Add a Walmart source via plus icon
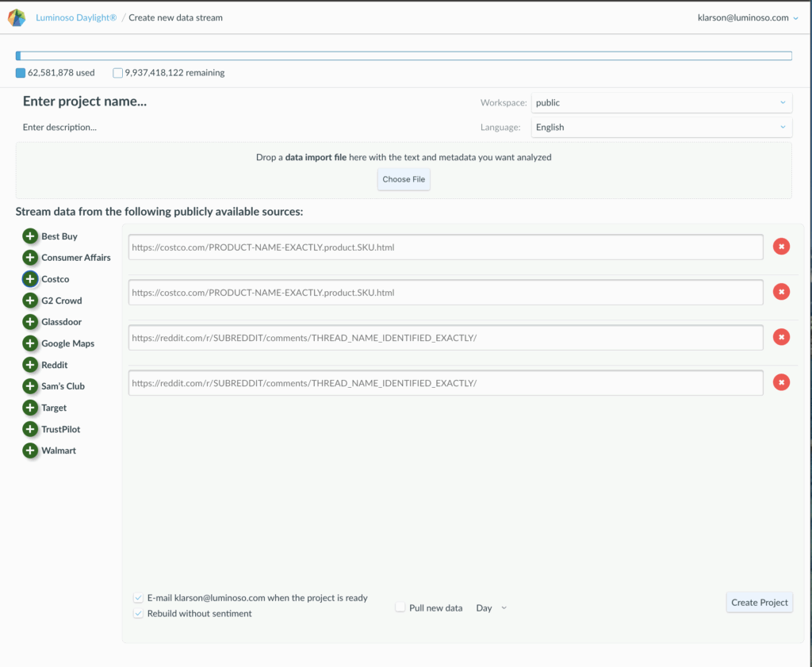812x667 pixels. click(x=30, y=450)
